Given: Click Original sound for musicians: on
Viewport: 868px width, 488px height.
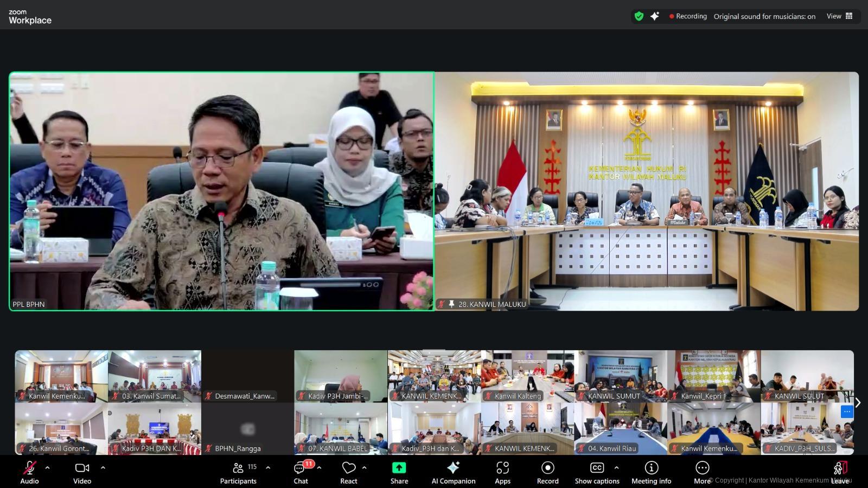Looking at the screenshot, I should (764, 16).
